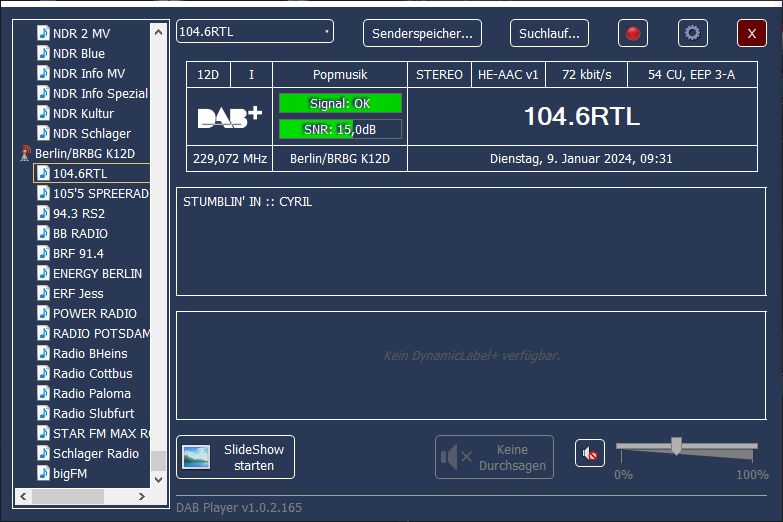This screenshot has width=783, height=522.
Task: Select Radio Paloma station
Action: click(91, 393)
